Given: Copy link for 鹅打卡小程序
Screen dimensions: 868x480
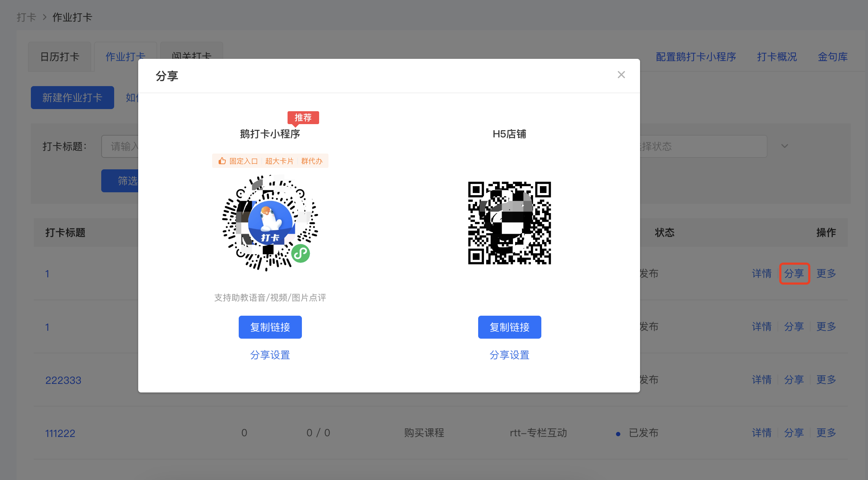Looking at the screenshot, I should pos(270,327).
